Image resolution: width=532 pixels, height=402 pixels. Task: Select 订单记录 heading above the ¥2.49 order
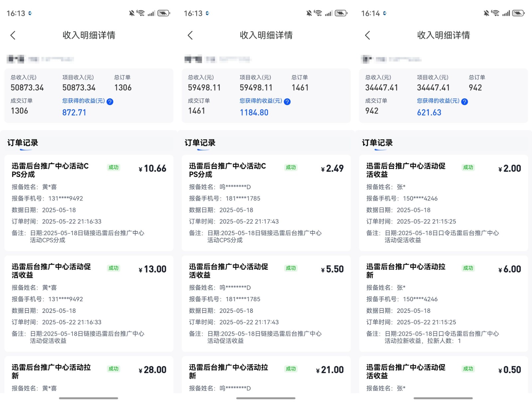pos(200,143)
